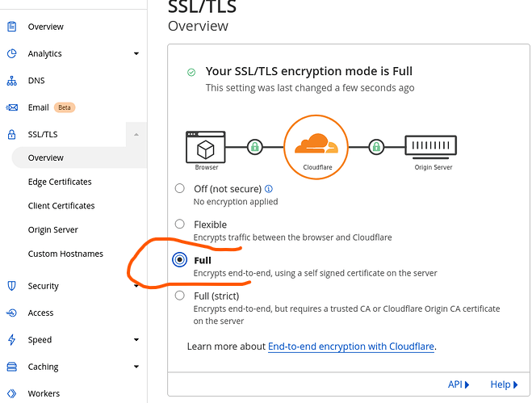Go to Origin Server submenu item
532x403 pixels.
tap(53, 229)
